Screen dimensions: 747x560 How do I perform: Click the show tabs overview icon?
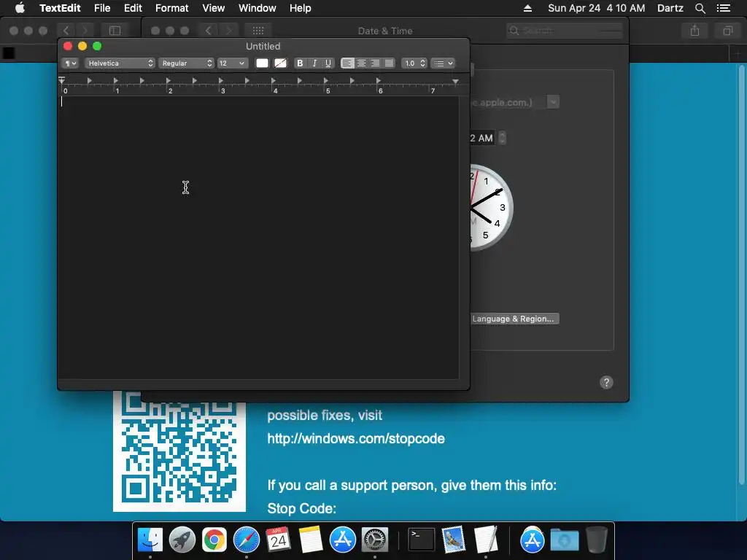727,31
